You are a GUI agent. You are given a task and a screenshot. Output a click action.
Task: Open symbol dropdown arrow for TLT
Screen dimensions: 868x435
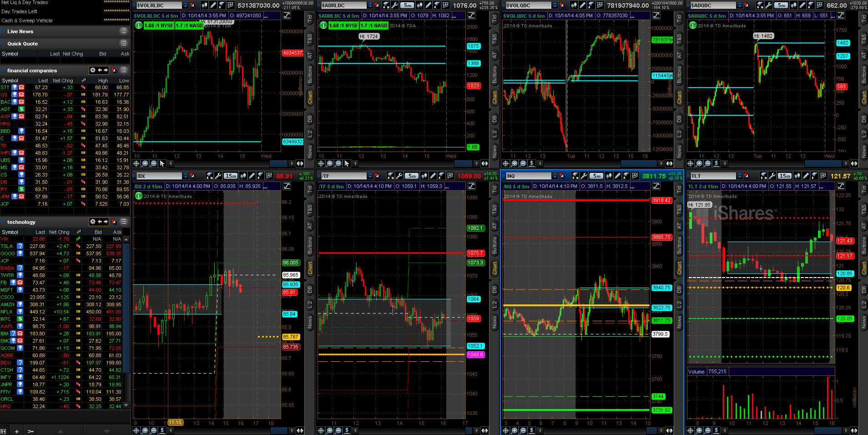(740, 176)
